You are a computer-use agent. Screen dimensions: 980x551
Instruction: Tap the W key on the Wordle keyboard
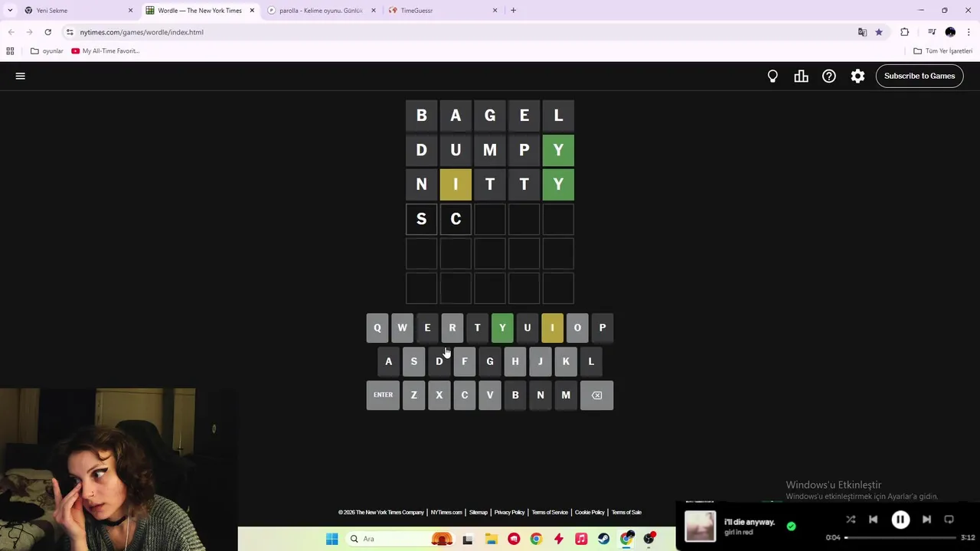point(402,328)
